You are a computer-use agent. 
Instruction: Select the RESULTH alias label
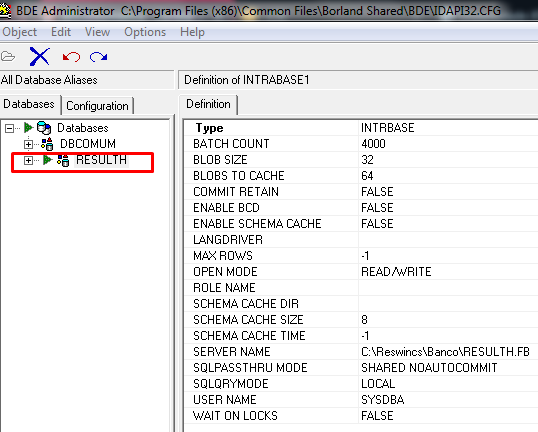(102, 160)
